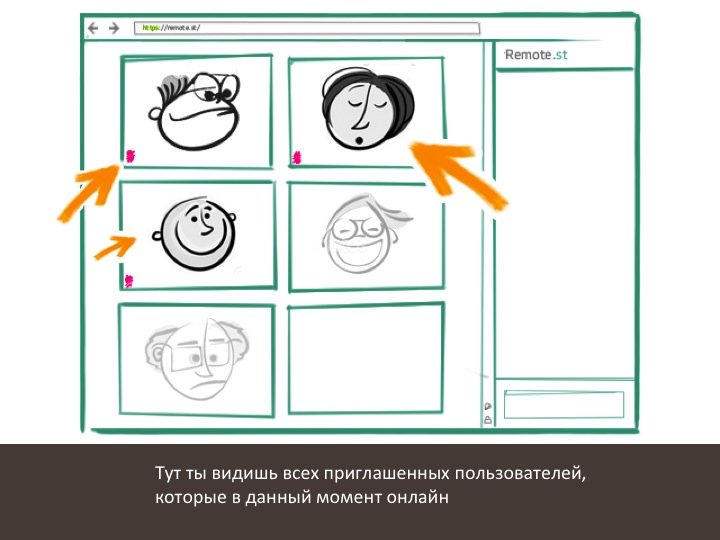Click the browser back arrow
This screenshot has width=720, height=540.
pos(93,28)
